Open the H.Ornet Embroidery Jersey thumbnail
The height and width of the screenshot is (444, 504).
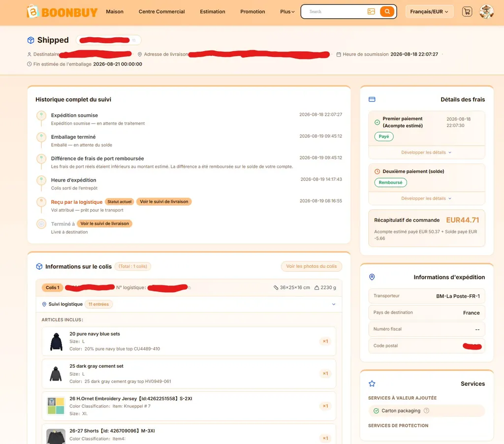[56, 406]
